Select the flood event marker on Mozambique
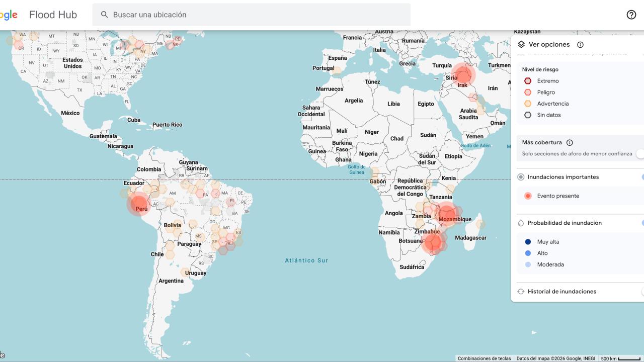This screenshot has height=362, width=644. (447, 215)
